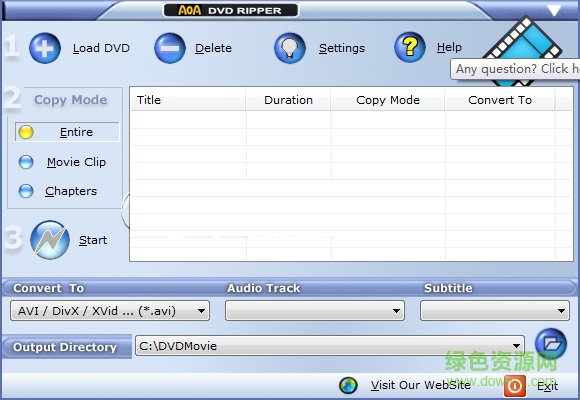The height and width of the screenshot is (400, 580).
Task: Click the blue plus Load DVD icon
Action: point(45,48)
